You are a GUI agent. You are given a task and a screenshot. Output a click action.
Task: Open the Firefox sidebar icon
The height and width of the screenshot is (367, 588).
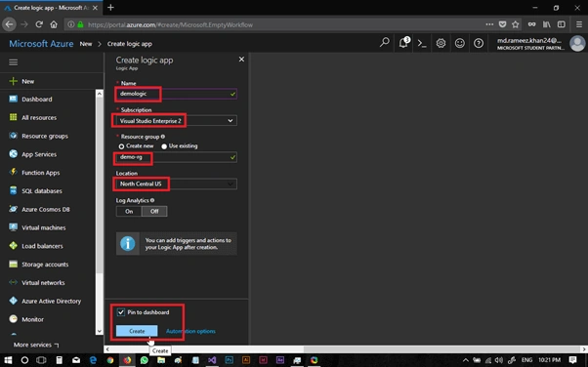pos(562,24)
